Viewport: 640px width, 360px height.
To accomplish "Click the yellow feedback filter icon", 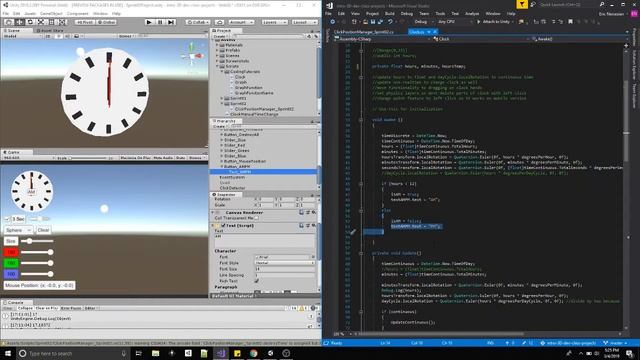I will click(522, 4).
